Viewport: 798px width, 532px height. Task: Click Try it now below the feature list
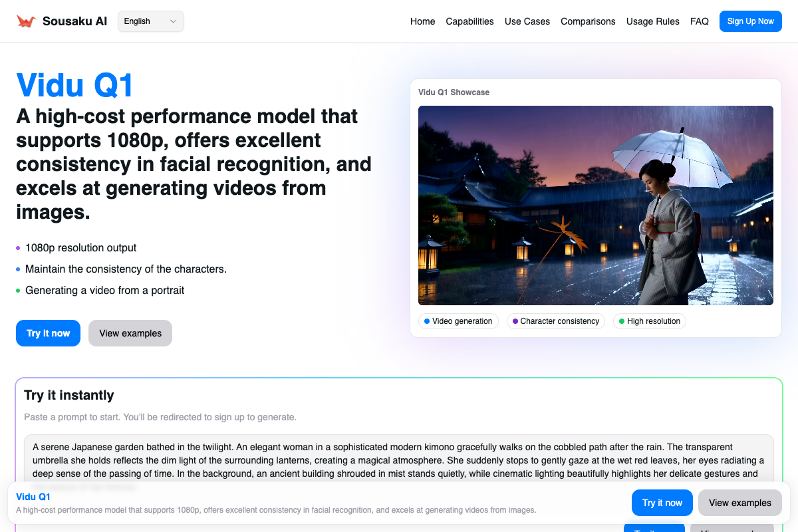(x=48, y=333)
